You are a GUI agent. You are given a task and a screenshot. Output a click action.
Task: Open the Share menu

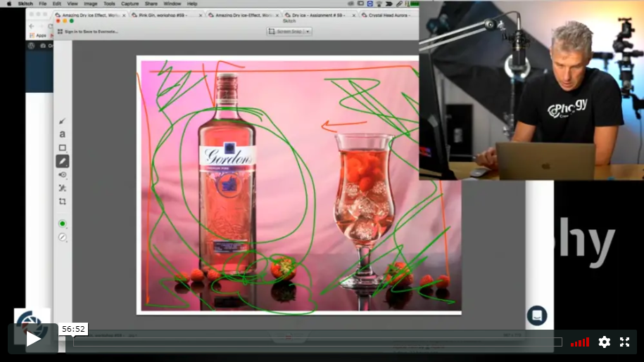coord(151,4)
